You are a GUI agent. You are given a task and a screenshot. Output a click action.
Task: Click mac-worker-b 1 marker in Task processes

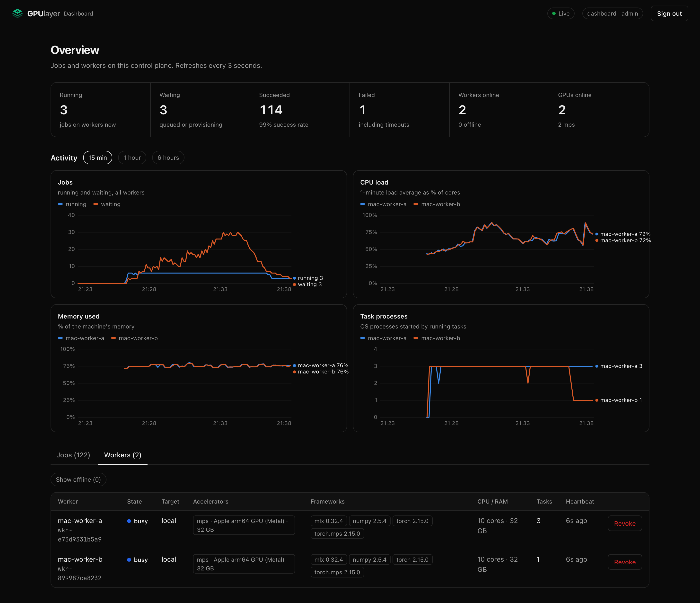(597, 400)
